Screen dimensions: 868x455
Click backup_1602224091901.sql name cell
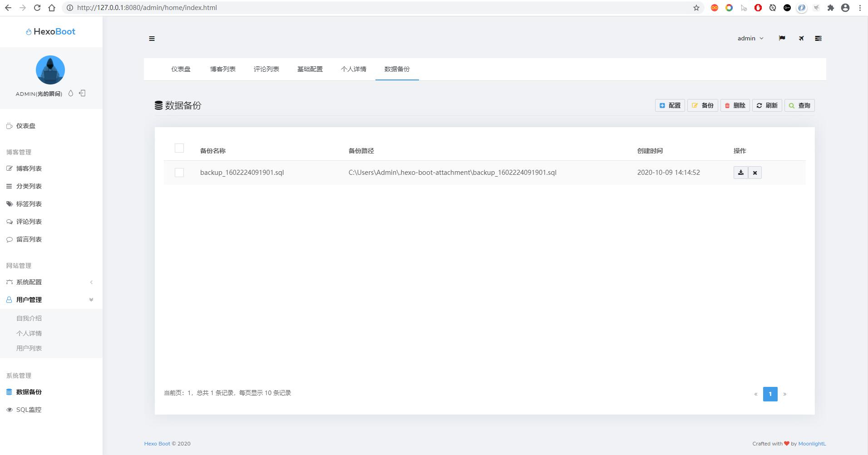click(x=242, y=173)
